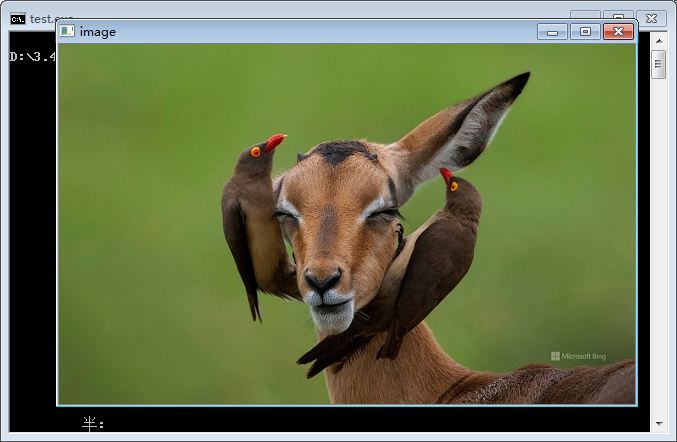Minimize the image window

[x=552, y=32]
